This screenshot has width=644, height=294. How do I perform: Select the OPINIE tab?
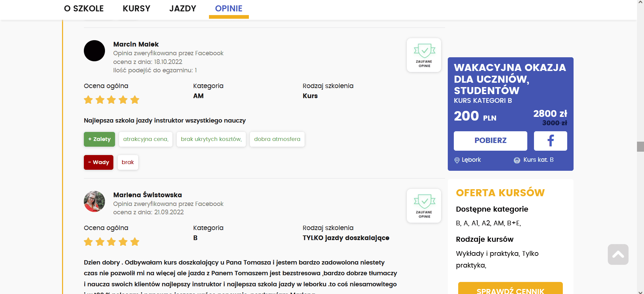point(229,9)
